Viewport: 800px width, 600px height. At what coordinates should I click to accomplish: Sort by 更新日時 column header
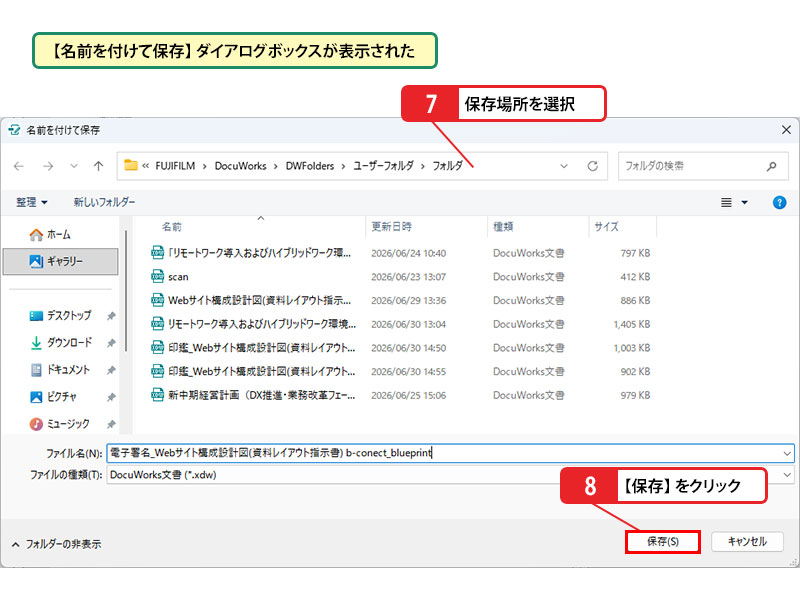pos(391,227)
